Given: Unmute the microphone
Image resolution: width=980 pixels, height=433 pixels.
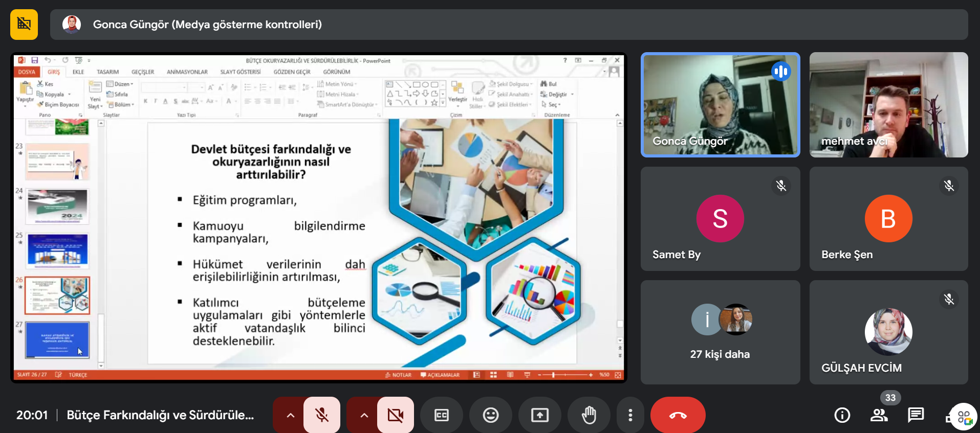Looking at the screenshot, I should coord(322,415).
